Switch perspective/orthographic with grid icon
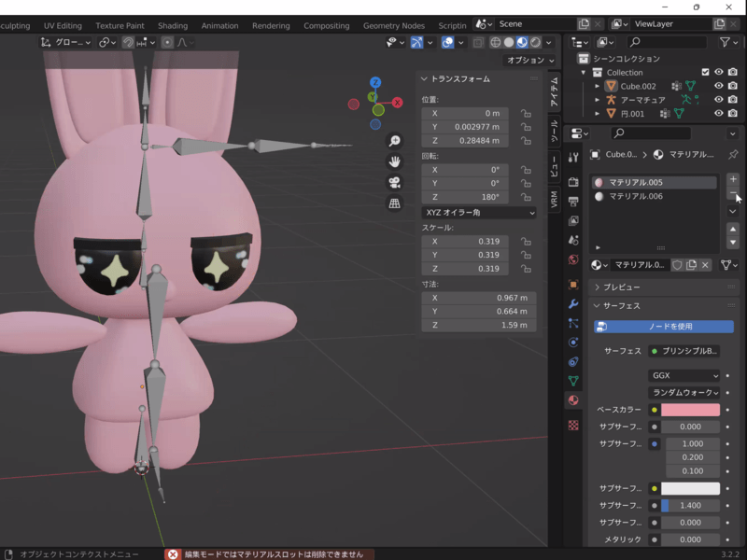747x560 pixels. 395,203
